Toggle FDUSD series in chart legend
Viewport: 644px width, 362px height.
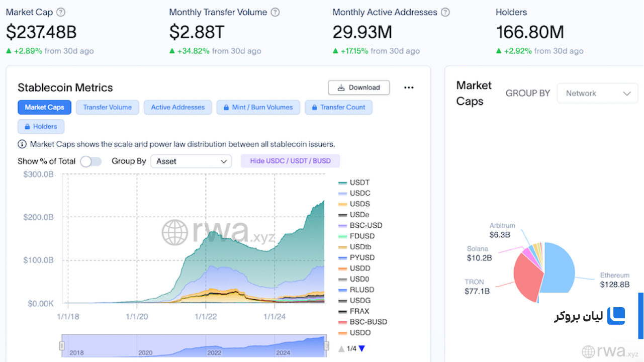[356, 236]
